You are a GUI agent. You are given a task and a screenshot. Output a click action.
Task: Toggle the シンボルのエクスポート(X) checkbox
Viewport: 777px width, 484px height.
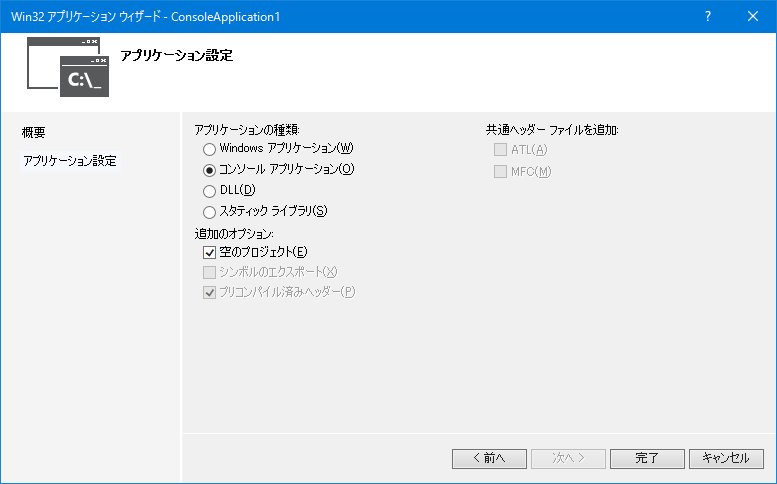point(209,272)
